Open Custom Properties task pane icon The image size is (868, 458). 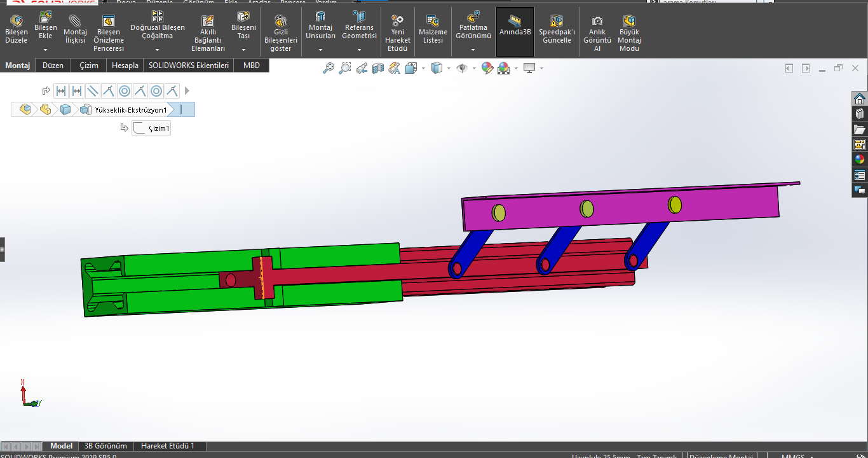click(x=860, y=175)
